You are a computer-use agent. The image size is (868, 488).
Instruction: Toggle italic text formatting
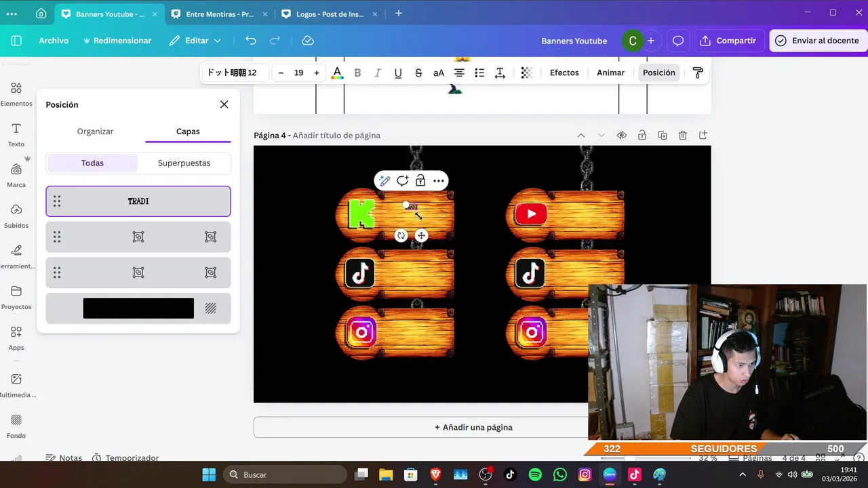378,73
